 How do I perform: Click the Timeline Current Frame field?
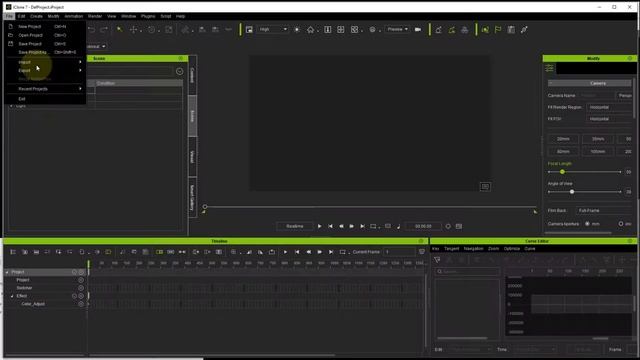click(x=399, y=252)
